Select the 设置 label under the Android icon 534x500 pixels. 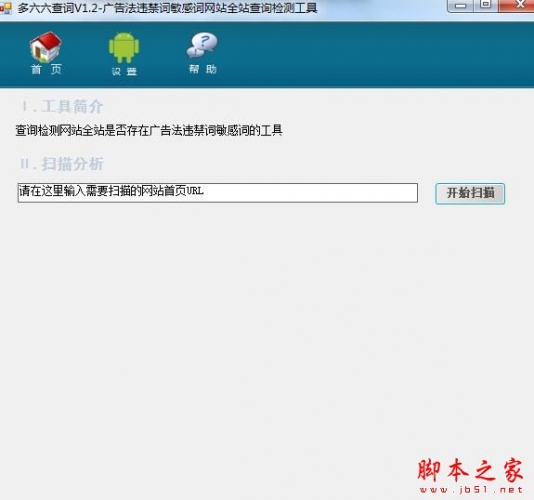point(124,71)
